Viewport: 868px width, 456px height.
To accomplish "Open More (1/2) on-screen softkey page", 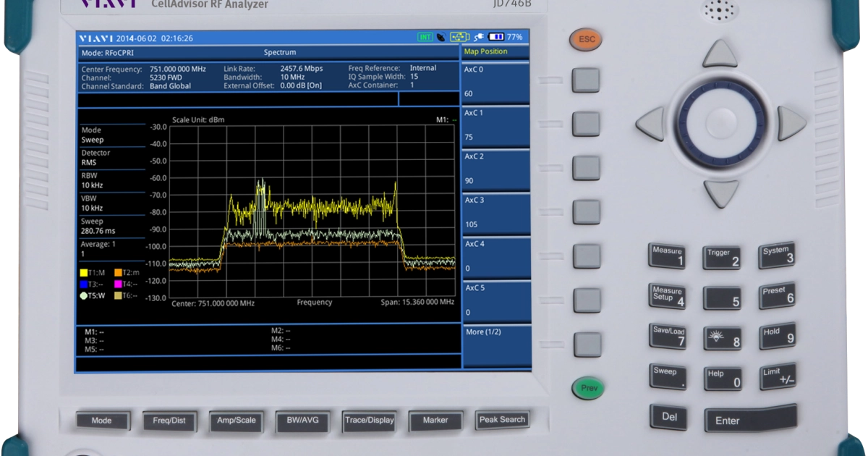I will (497, 346).
